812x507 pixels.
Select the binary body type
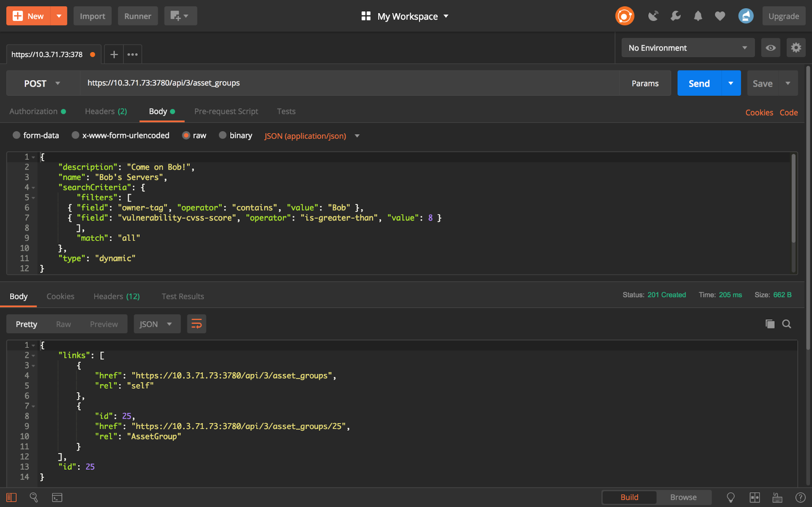tap(223, 135)
